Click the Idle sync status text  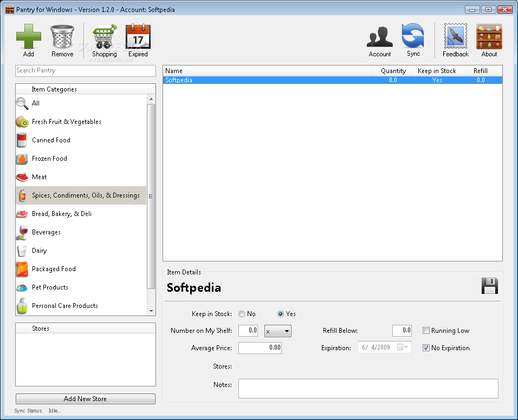[x=55, y=411]
